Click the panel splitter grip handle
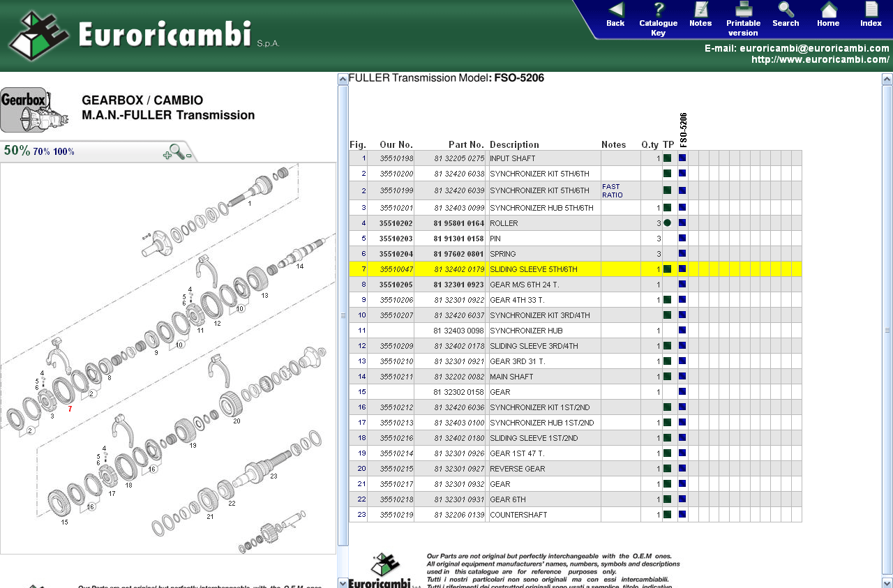This screenshot has height=588, width=893. tap(343, 315)
